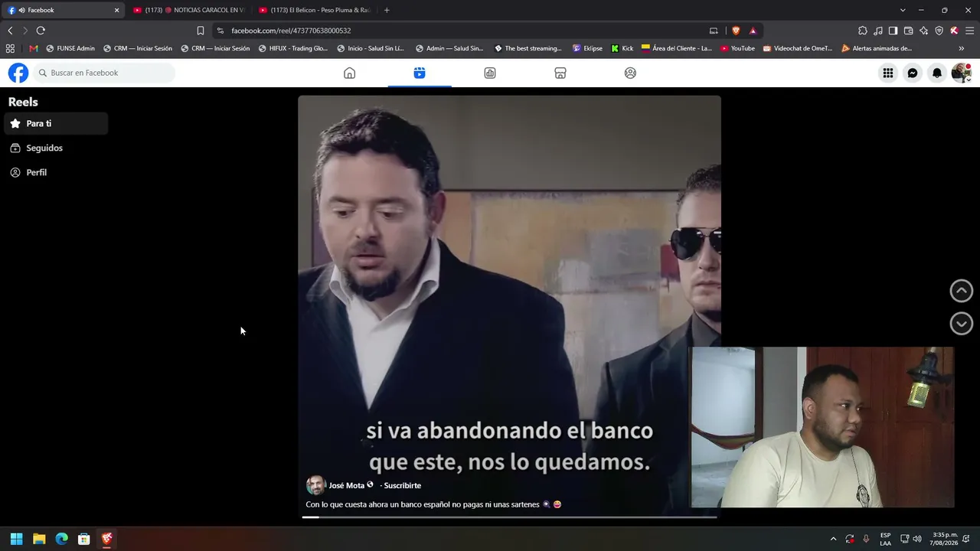
Task: Go to the previous reel with up arrow
Action: click(962, 291)
